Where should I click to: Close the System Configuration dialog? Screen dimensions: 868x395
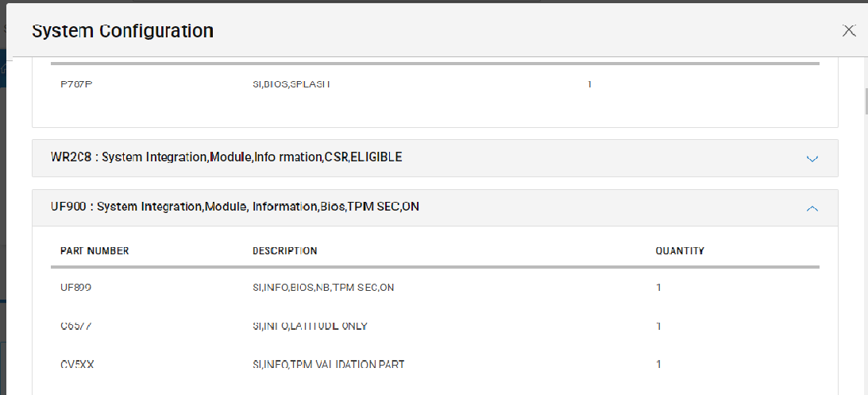coord(849,31)
